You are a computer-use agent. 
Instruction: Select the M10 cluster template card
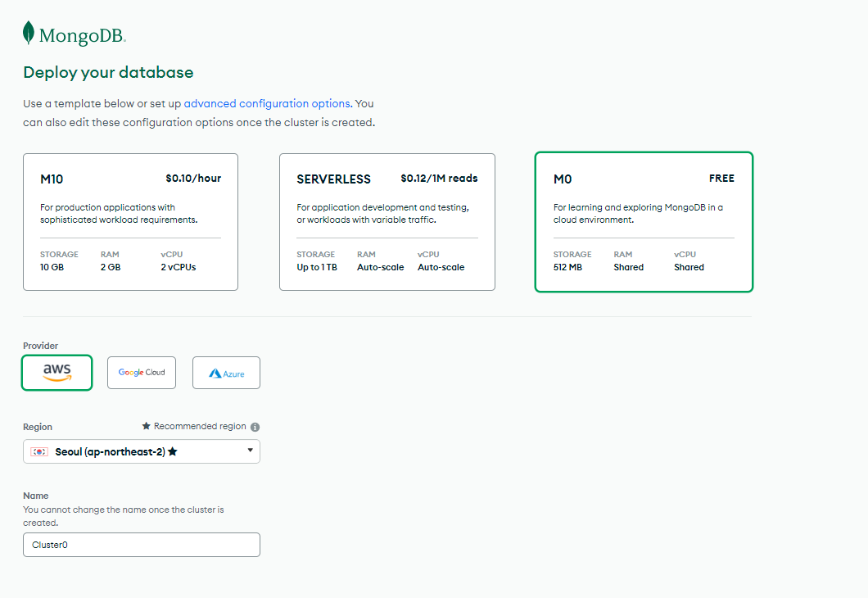131,222
